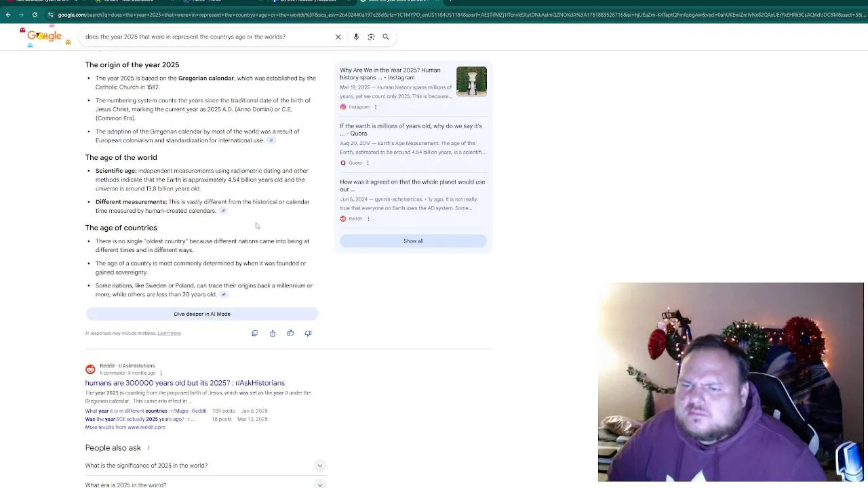
Task: Click 'The age of the world' heading
Action: pos(121,157)
